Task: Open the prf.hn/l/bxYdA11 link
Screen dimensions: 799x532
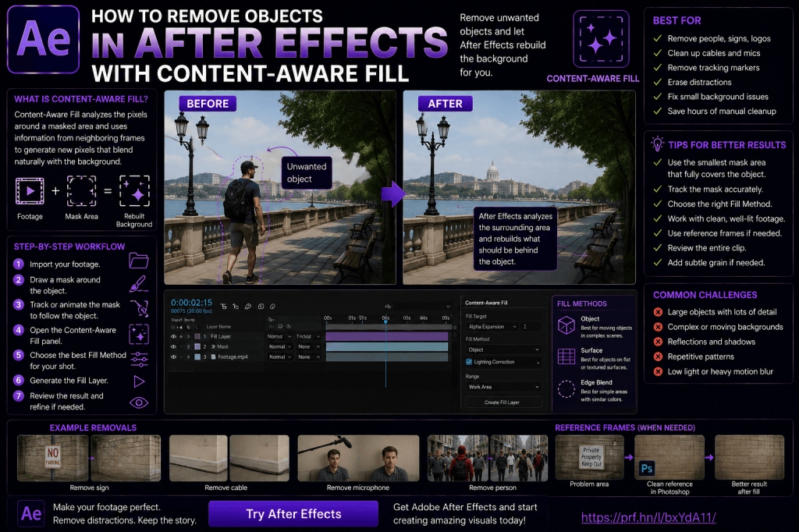Action: [648, 517]
